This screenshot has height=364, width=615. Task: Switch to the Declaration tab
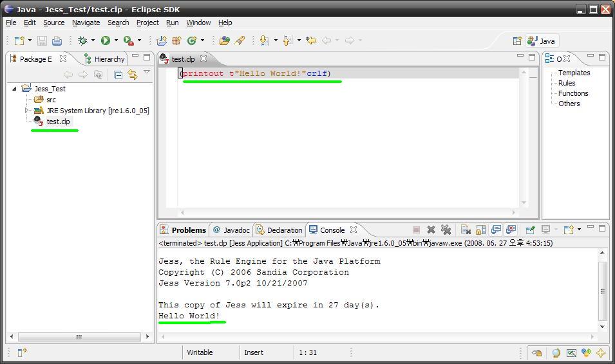[279, 230]
